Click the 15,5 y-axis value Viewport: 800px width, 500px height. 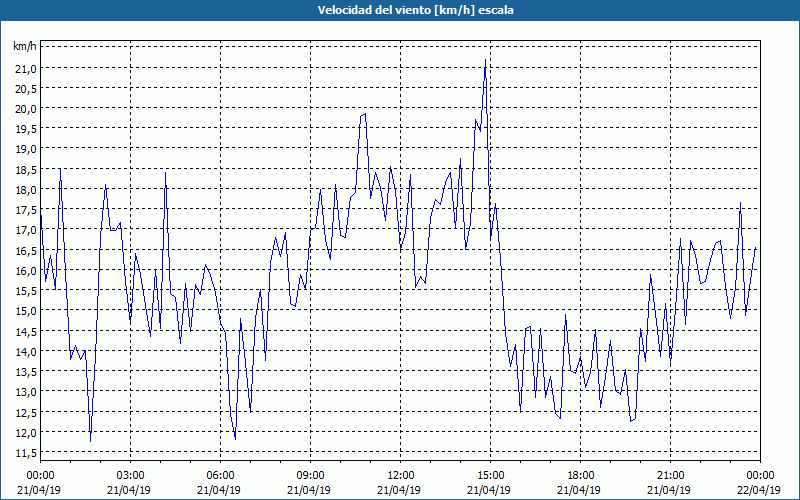click(x=27, y=291)
